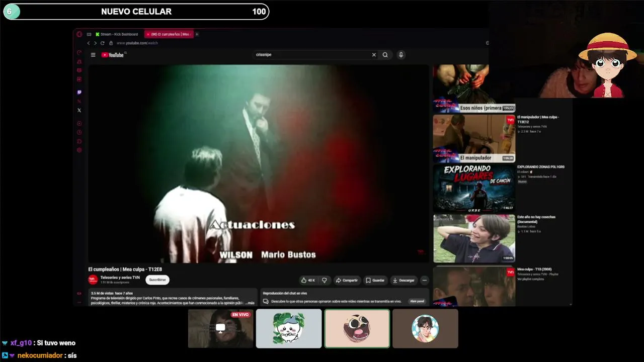Run search with magnifier button

pyautogui.click(x=385, y=55)
